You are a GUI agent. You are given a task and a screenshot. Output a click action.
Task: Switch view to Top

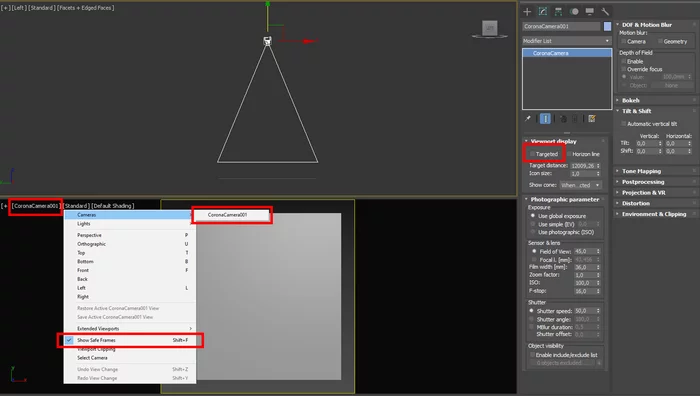pos(129,253)
